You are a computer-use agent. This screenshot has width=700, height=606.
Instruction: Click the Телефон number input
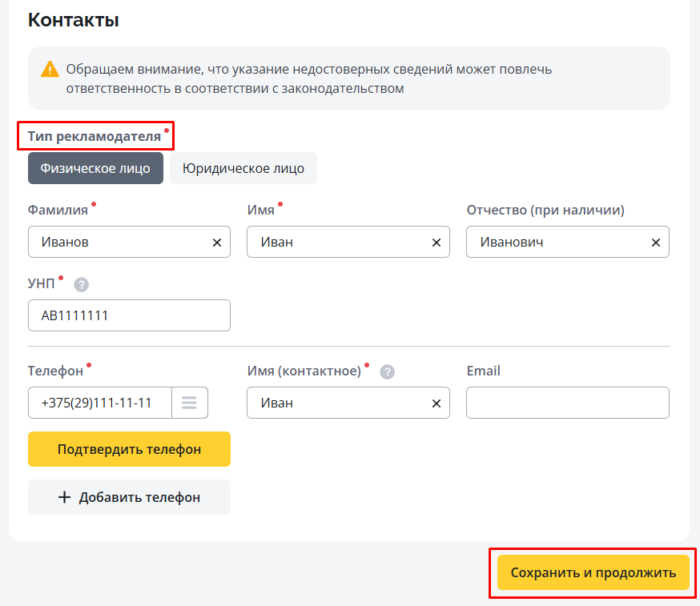point(99,403)
